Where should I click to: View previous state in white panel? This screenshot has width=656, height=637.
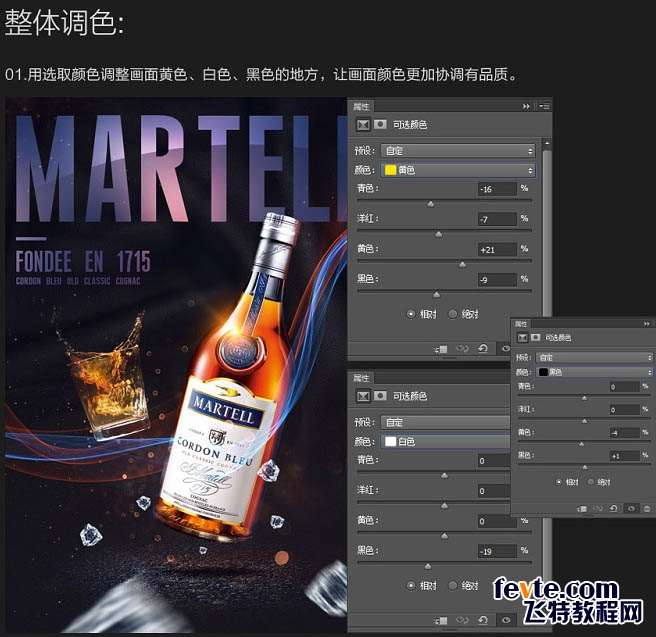(x=462, y=621)
